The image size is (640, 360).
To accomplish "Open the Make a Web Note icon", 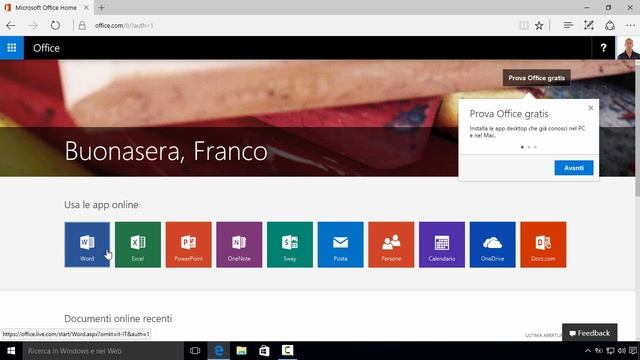I will tap(589, 25).
